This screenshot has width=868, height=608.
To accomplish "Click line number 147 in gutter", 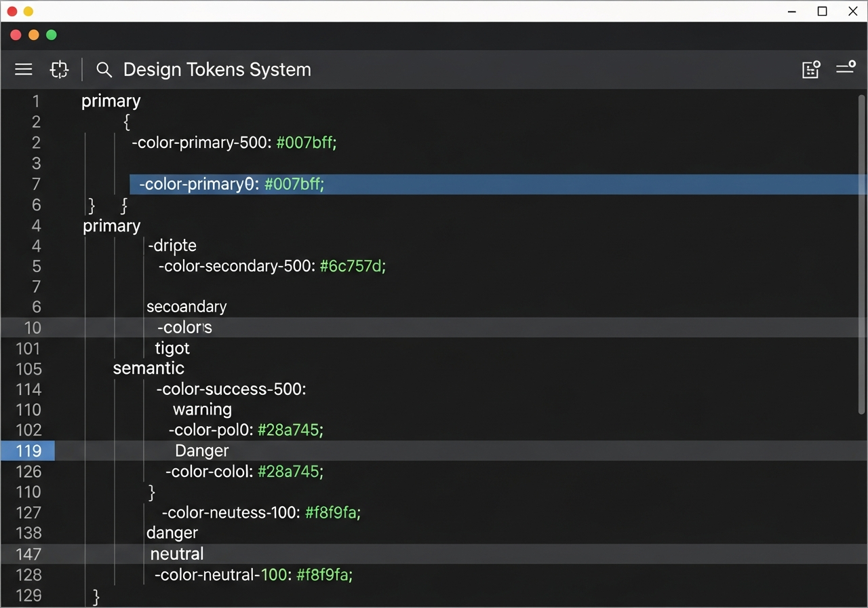I will click(28, 554).
